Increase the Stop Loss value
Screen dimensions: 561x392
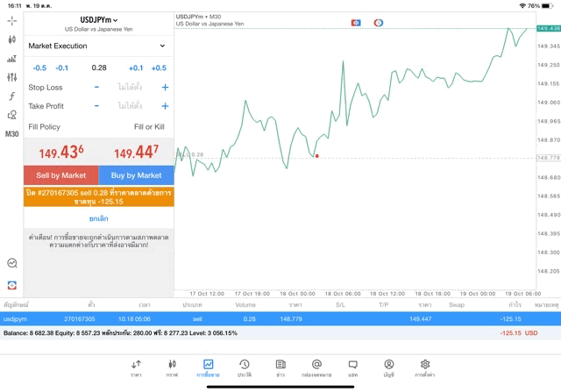tap(165, 87)
